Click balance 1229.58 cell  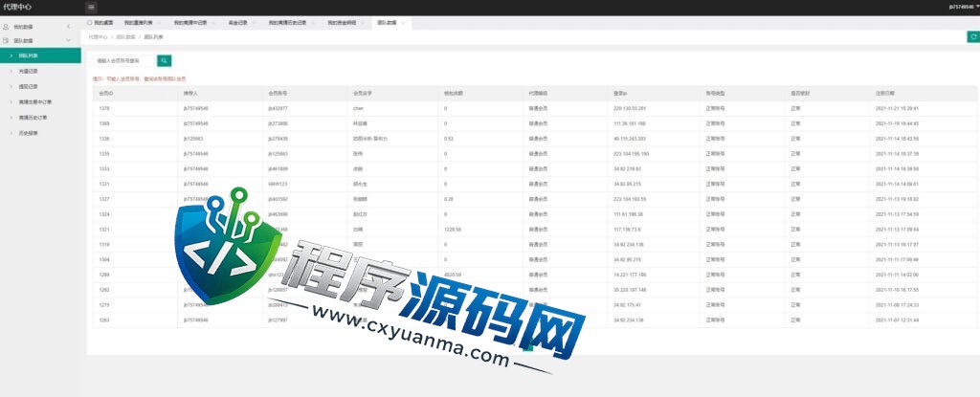coord(453,230)
